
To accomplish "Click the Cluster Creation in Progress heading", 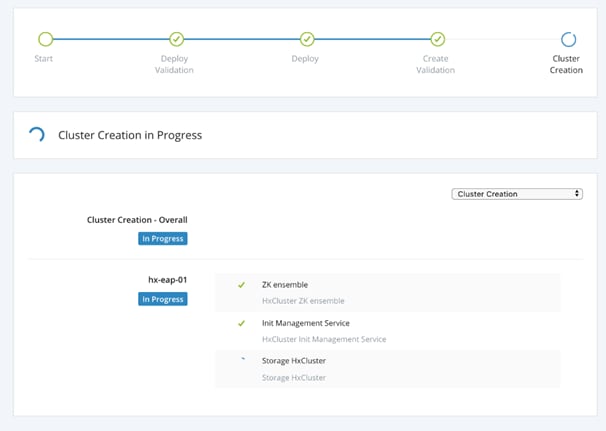I will [x=130, y=135].
